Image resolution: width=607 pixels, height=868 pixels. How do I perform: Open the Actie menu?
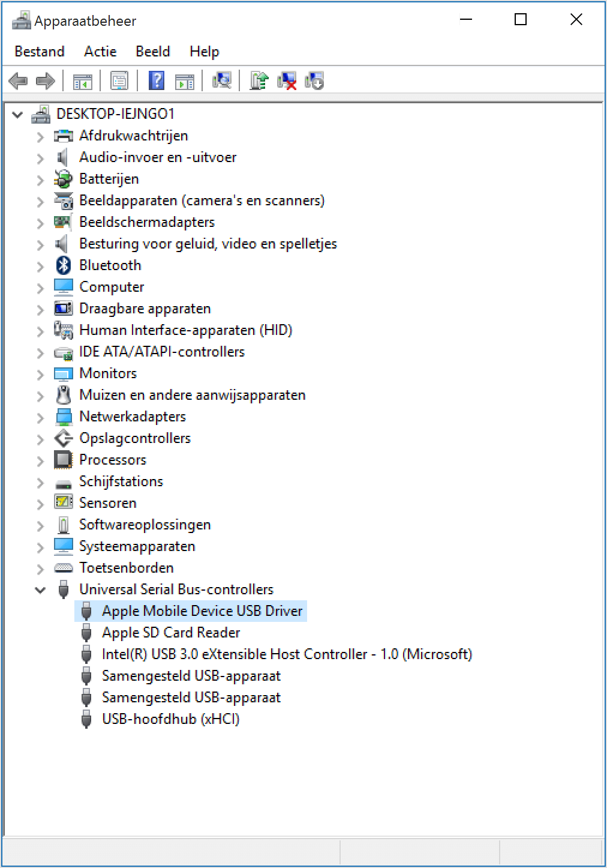(100, 52)
